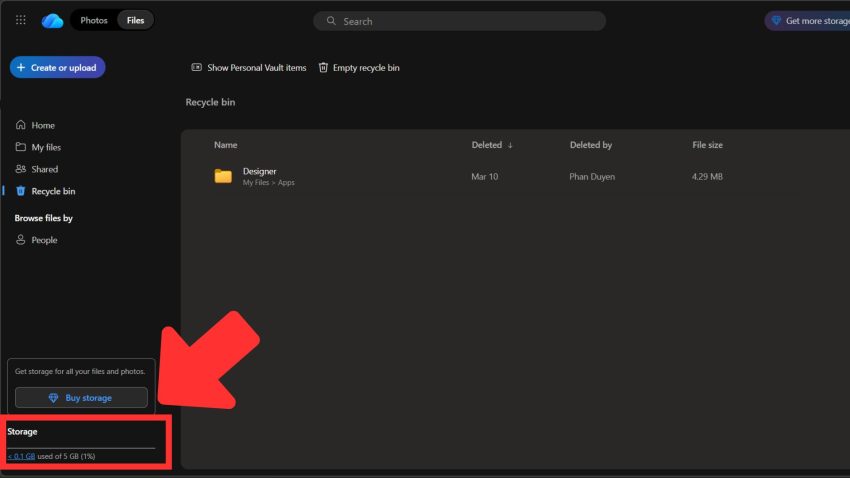Screen dimensions: 850x478
Task: Sort by Deleted by column header
Action: tap(591, 145)
